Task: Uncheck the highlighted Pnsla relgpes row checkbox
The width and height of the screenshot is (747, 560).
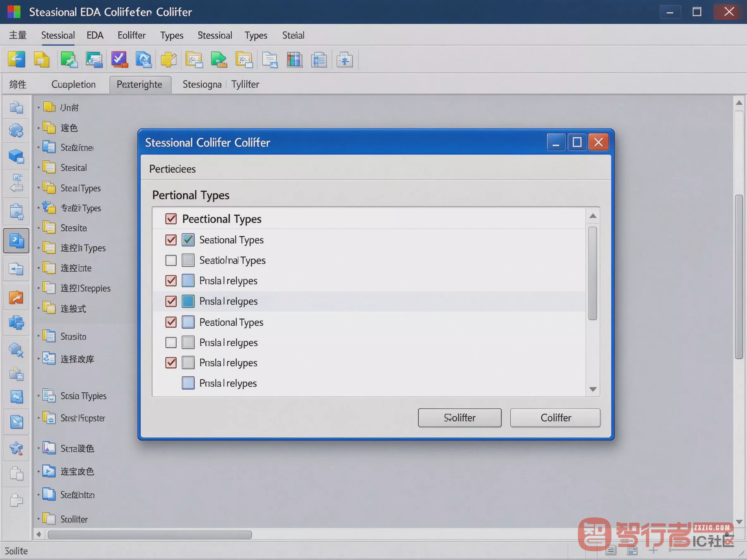Action: point(171,301)
